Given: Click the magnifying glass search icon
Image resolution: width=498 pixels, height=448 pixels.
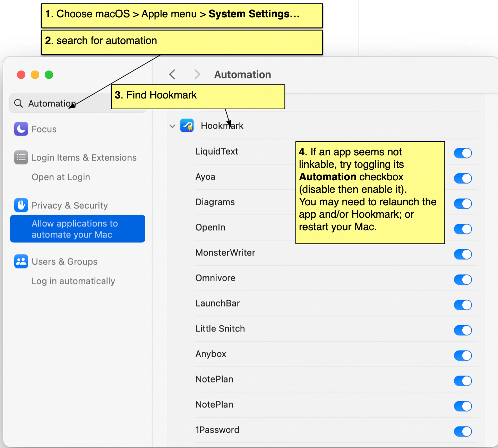Looking at the screenshot, I should tap(18, 103).
